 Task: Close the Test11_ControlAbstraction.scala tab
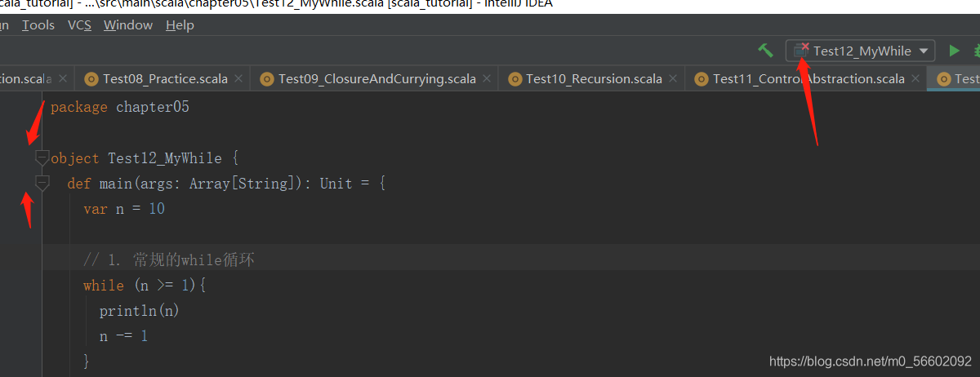[x=915, y=79]
